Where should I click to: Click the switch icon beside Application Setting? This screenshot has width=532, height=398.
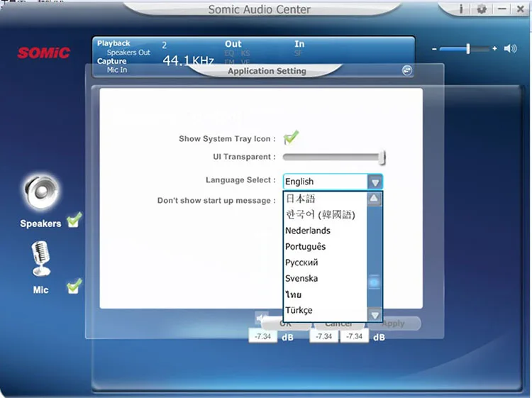pyautogui.click(x=407, y=70)
